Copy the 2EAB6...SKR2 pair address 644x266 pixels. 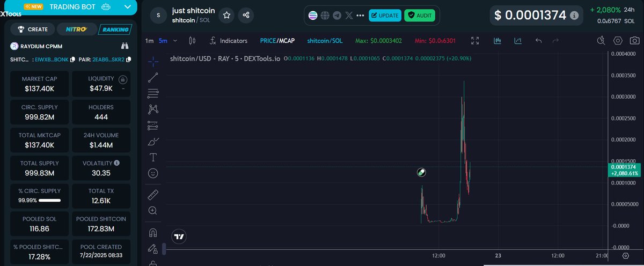click(x=128, y=60)
